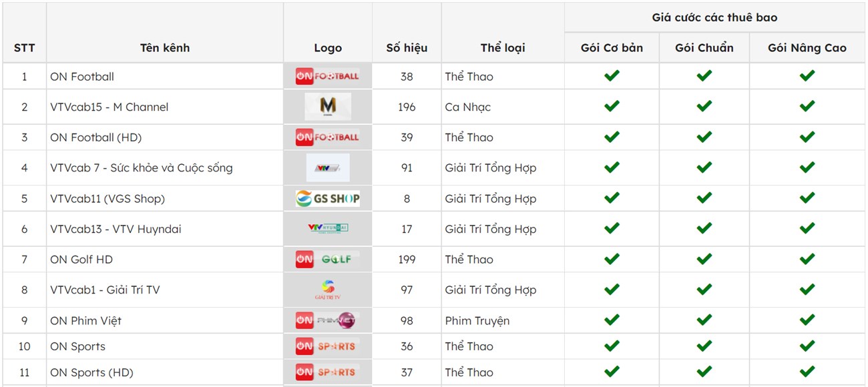868x387 pixels.
Task: Click the VTVcab 7 channel logo
Action: click(x=328, y=167)
